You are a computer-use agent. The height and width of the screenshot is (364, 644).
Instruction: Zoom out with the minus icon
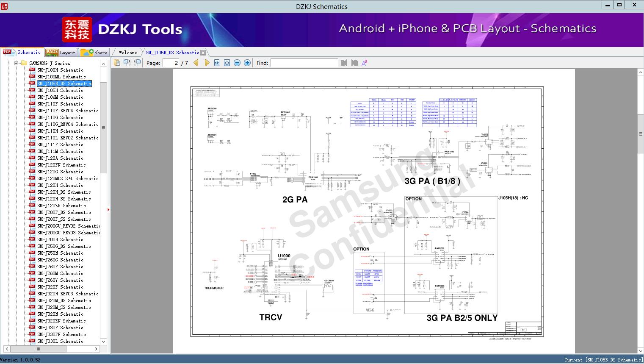237,63
